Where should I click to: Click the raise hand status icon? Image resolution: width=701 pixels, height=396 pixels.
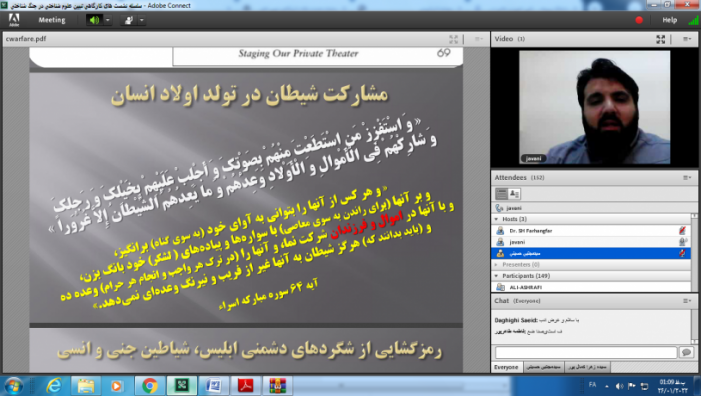point(129,20)
